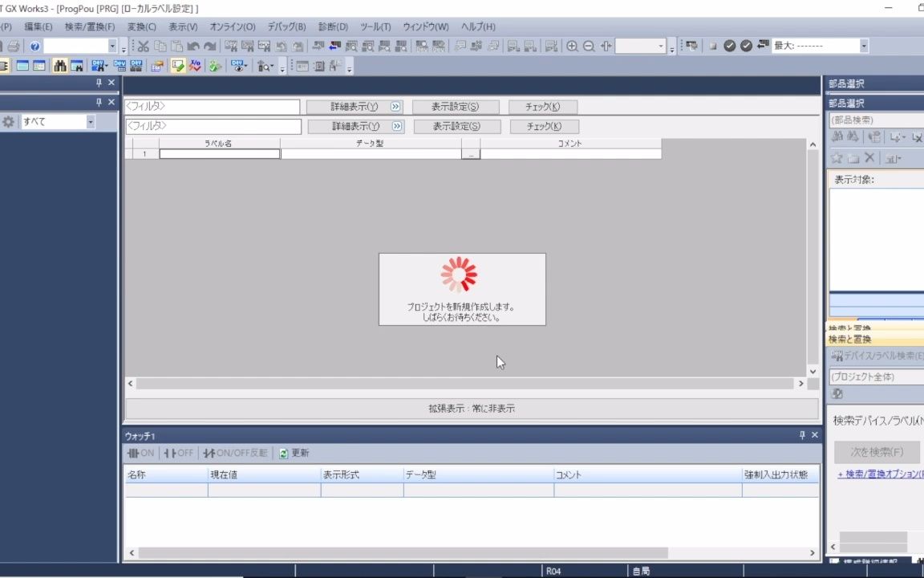Click the Paste icon
Image resolution: width=924 pixels, height=578 pixels.
pos(176,46)
